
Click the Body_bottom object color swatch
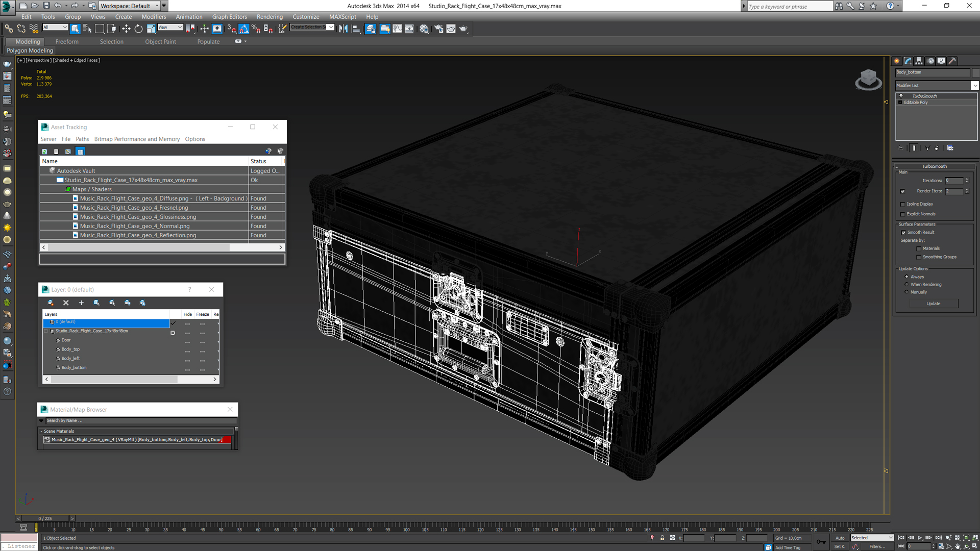975,72
